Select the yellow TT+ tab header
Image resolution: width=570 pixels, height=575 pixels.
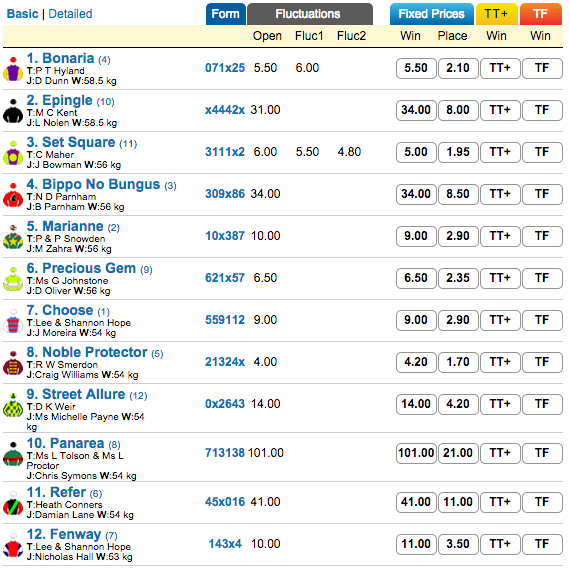click(x=496, y=14)
